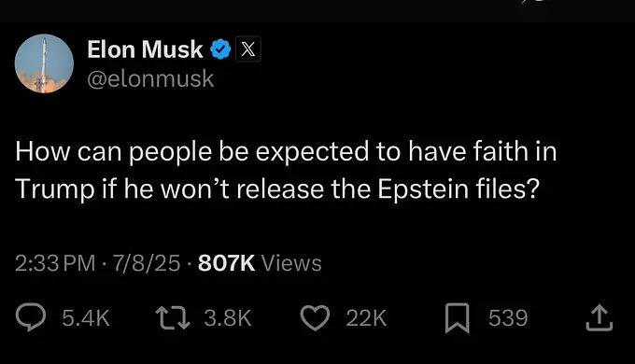
Task: View the 22K likes count
Action: tap(366, 318)
